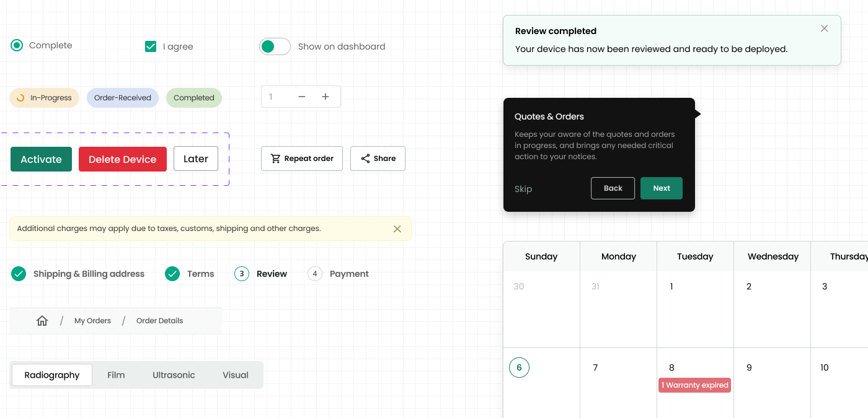Click the step 3 Review circle
The image size is (868, 418).
[x=242, y=274]
